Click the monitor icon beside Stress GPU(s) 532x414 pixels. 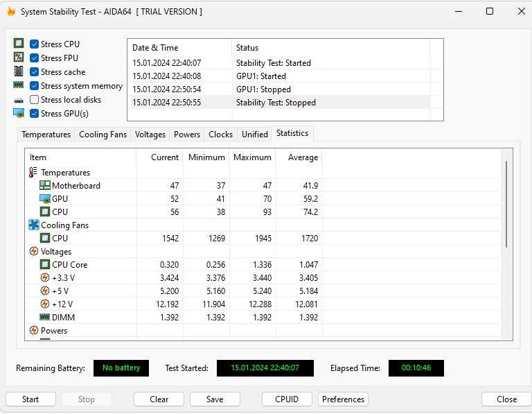[x=18, y=113]
